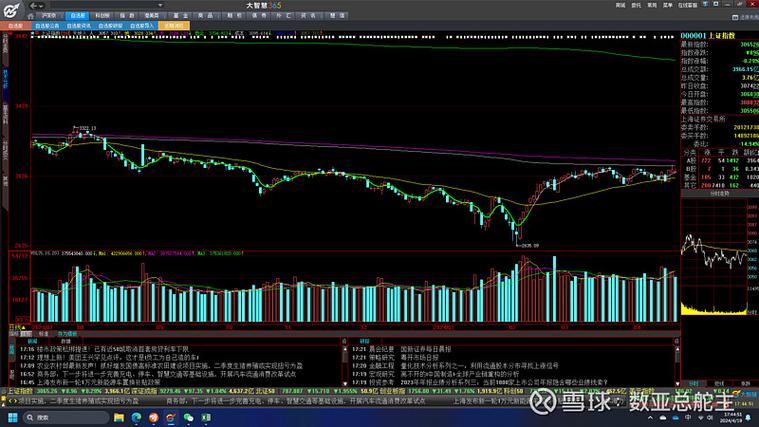Open the 16:52 商务部 news headline
The height and width of the screenshot is (427, 759).
(x=158, y=374)
